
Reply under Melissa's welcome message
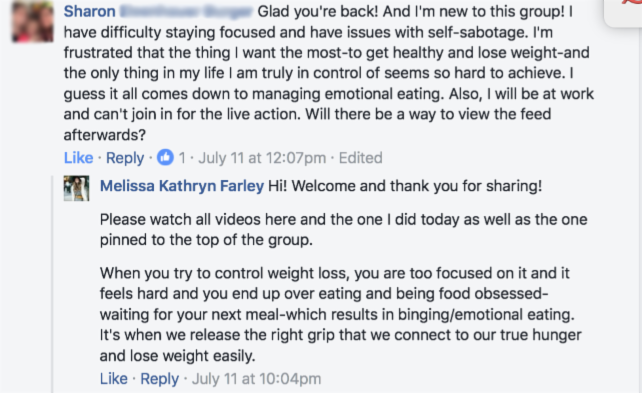(x=160, y=379)
